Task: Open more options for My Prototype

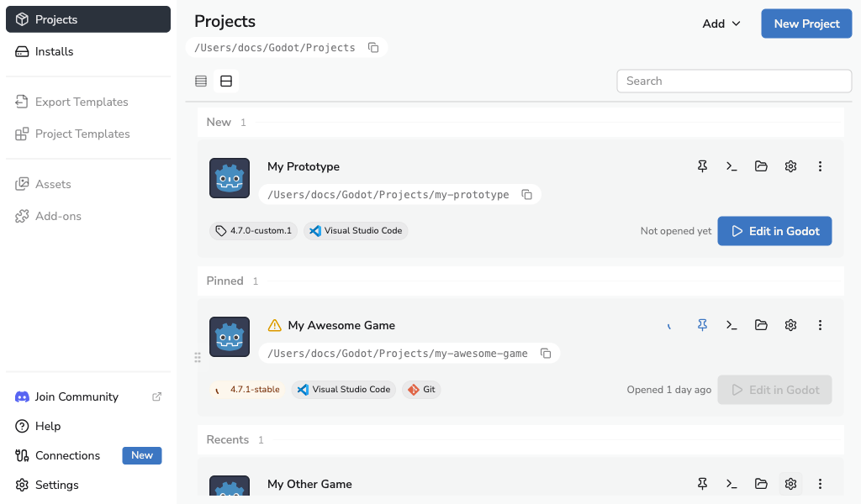Action: coord(820,166)
